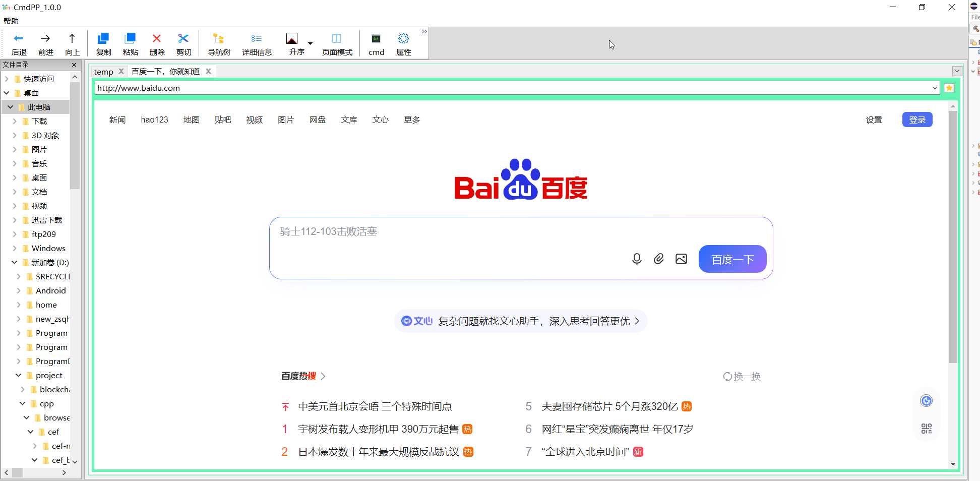The width and height of the screenshot is (980, 481).
Task: Expand the 快速访问 tree node
Action: click(7, 79)
